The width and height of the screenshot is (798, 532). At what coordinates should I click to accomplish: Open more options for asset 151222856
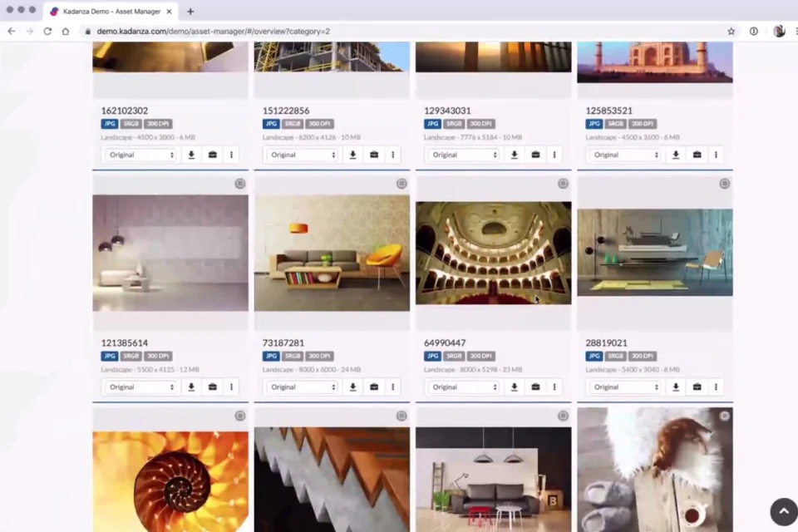pos(393,155)
